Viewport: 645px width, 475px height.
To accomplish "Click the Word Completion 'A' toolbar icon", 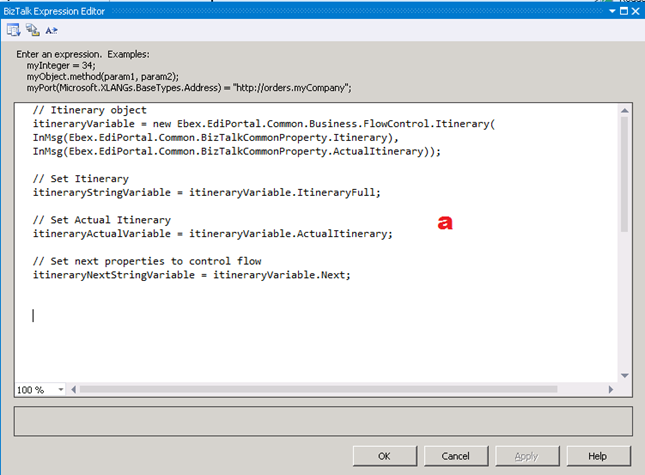I will click(50, 31).
